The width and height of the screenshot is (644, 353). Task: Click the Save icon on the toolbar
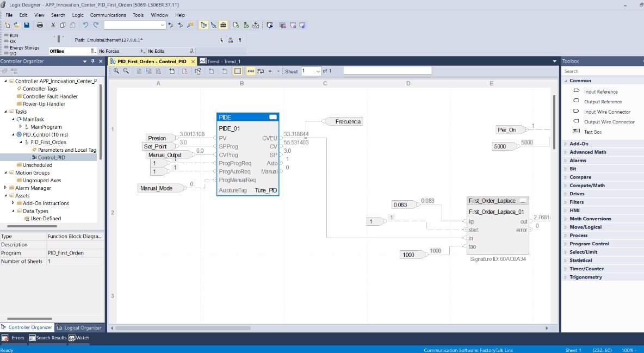pos(27,25)
